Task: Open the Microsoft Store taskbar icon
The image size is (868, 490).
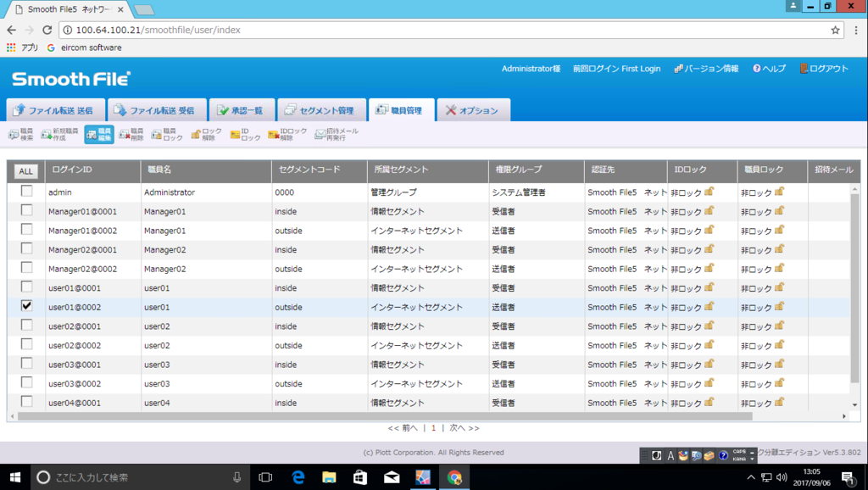Action: click(360, 477)
